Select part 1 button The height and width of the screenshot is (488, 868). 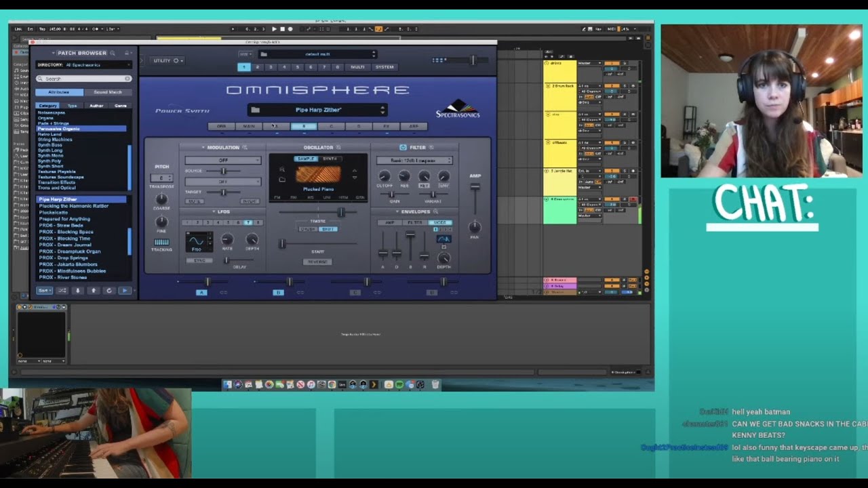click(x=244, y=67)
